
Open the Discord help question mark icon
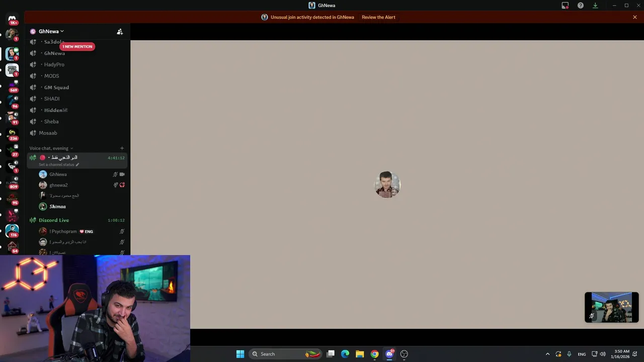[x=581, y=5]
